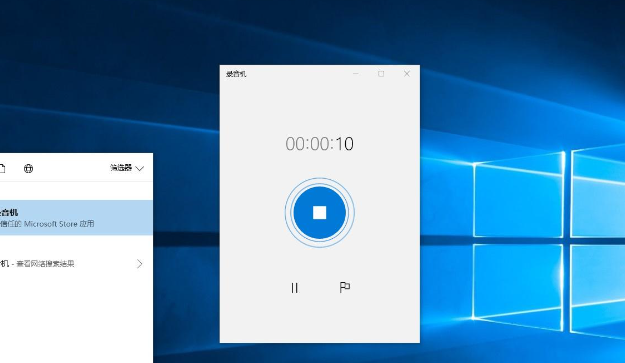Click the 00:00:10 recording timer
This screenshot has height=363, width=625.
(319, 144)
